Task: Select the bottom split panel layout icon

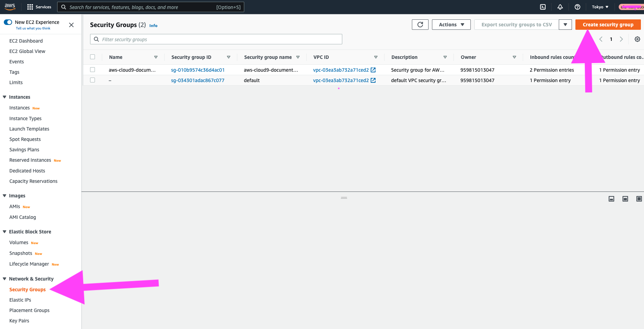Action: click(611, 198)
